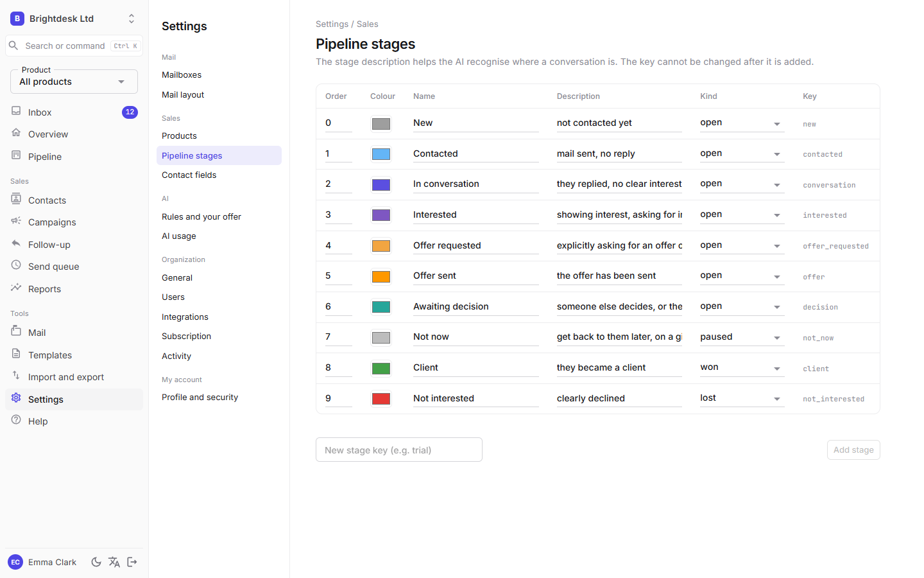Open Products settings
The width and height of the screenshot is (924, 578).
pyautogui.click(x=219, y=136)
